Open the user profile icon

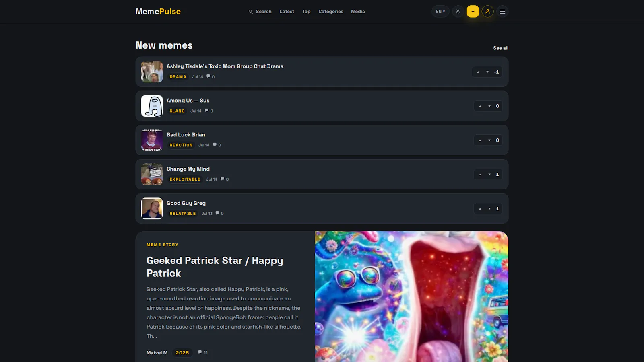(x=487, y=12)
